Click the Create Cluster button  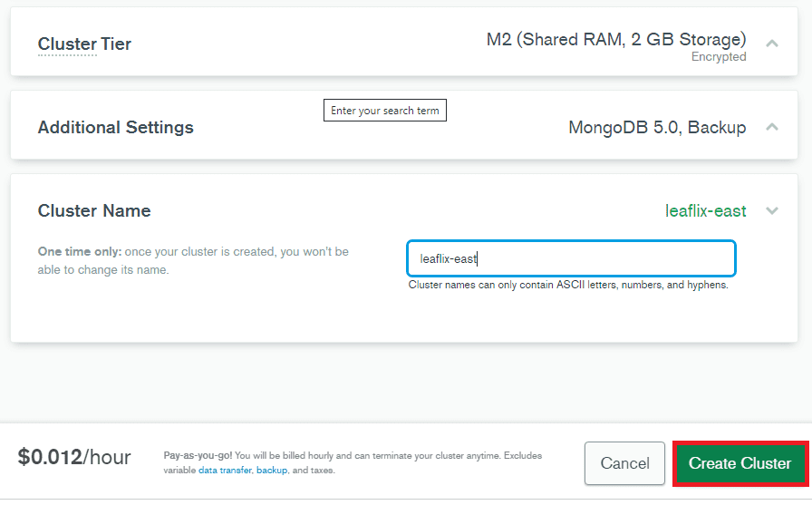(740, 463)
